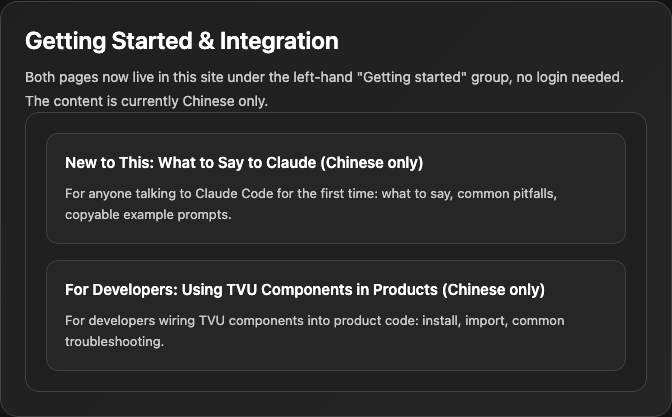The width and height of the screenshot is (672, 417).
Task: Click "Using TVU Components in Products" title text
Action: pos(310,290)
